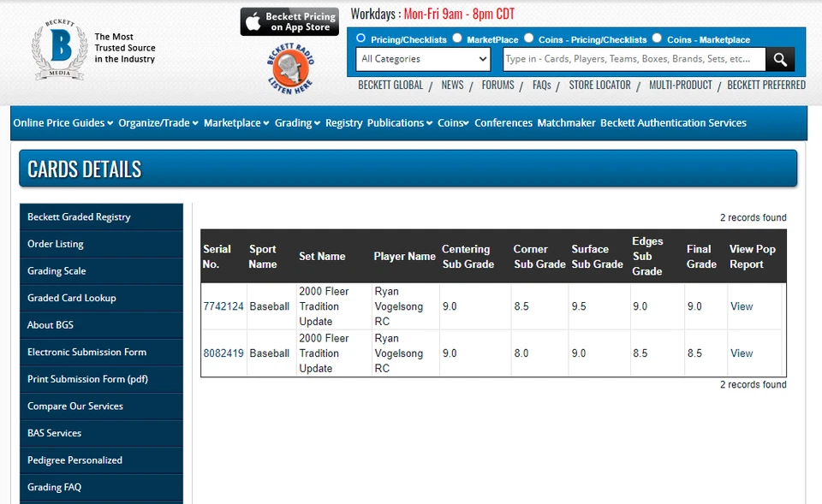Click the top '2 records found' text
Screen dimensions: 822x504
(753, 217)
